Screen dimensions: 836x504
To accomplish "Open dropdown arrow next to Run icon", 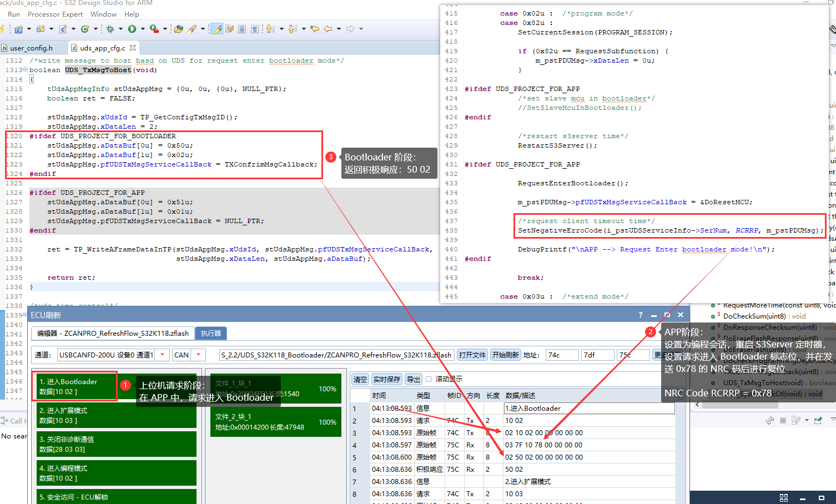I will click(143, 29).
